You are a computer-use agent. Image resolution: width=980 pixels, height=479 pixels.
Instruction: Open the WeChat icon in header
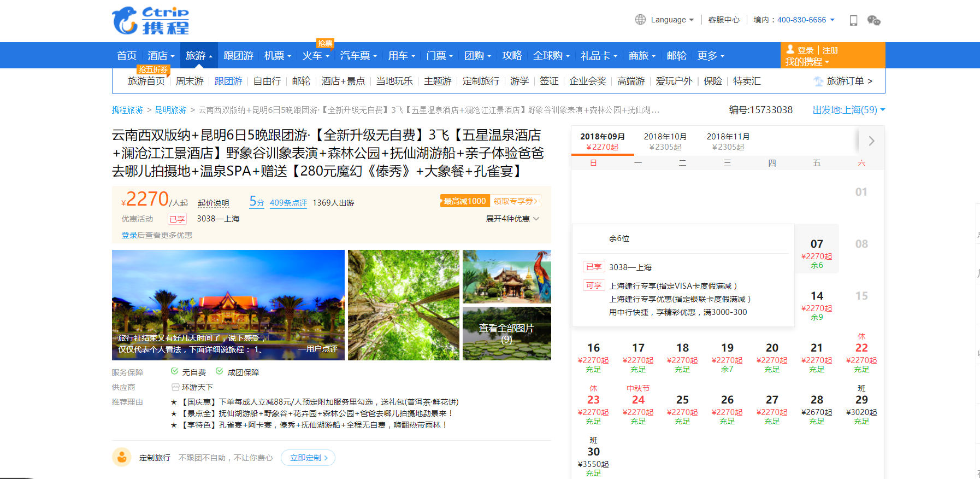pyautogui.click(x=874, y=20)
